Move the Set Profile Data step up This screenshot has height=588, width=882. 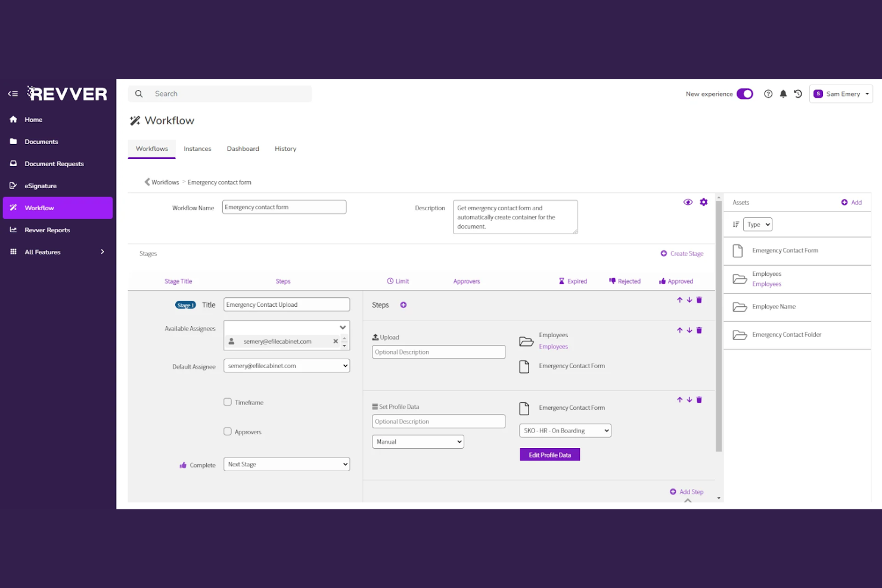coord(679,400)
